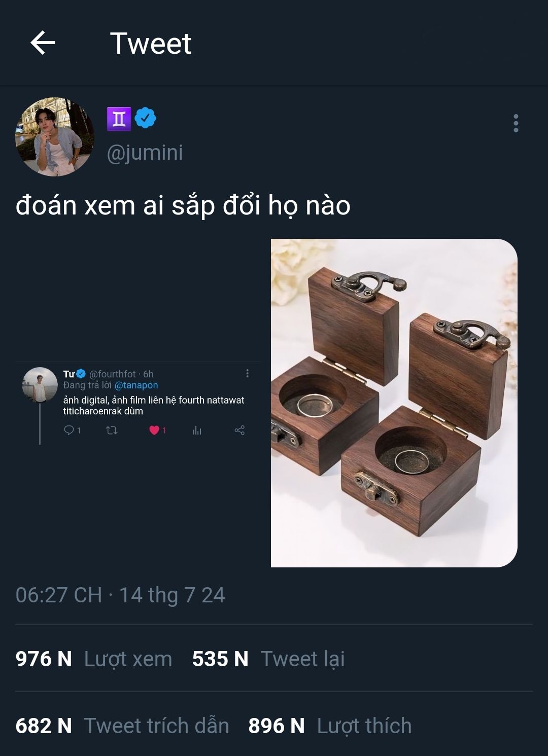View the 535 N Tweet lại list
Screen dimensions: 548x756
pyautogui.click(x=268, y=659)
